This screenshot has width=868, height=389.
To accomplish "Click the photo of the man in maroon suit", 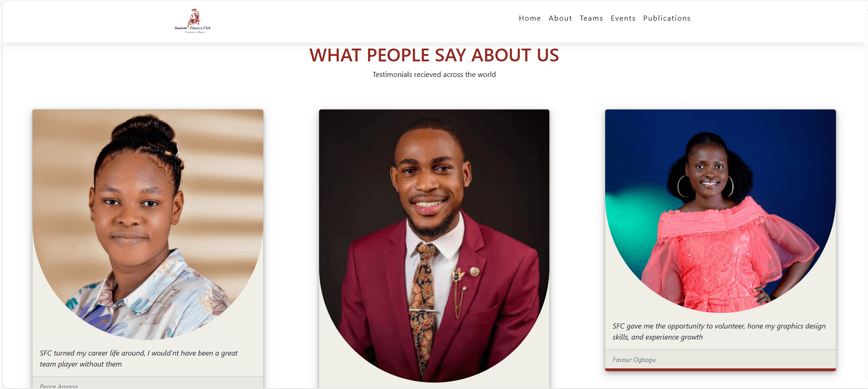I will coord(434,246).
